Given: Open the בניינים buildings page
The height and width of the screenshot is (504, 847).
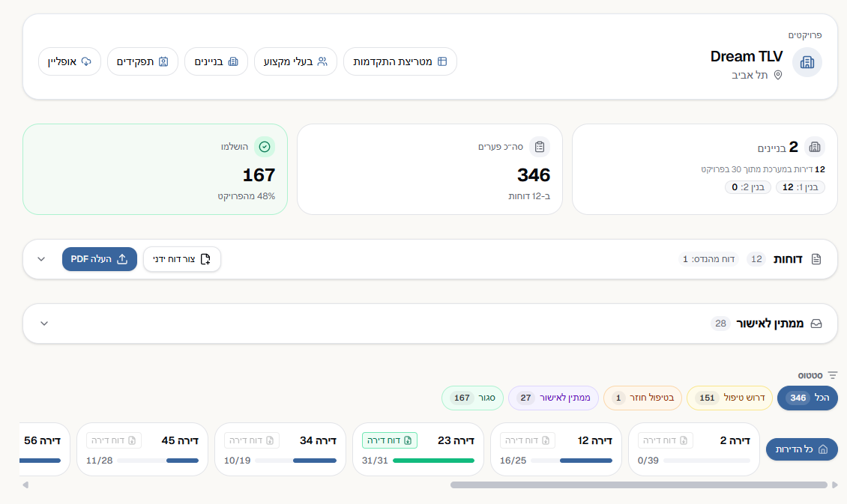Looking at the screenshot, I should click(216, 61).
